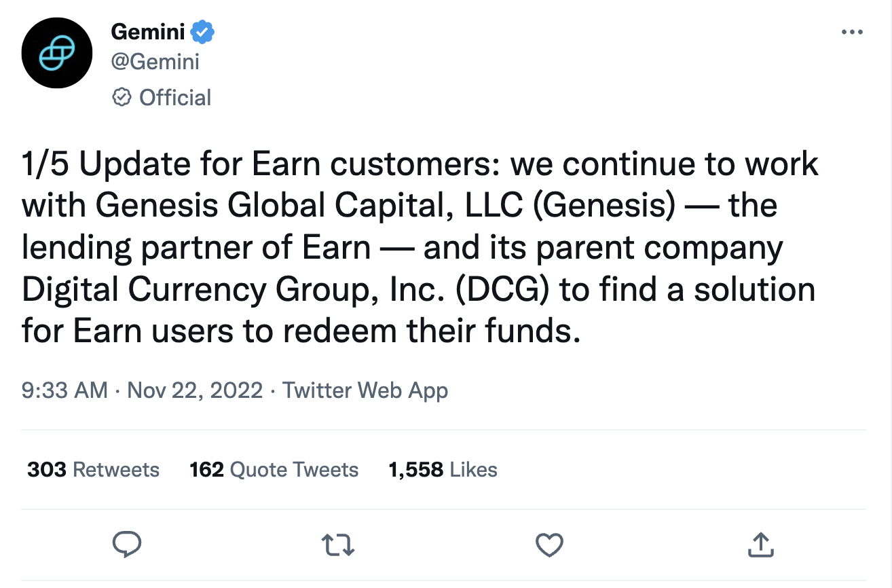Screen dimensions: 892x588
Task: Retweet using the arrows icon
Action: (338, 544)
